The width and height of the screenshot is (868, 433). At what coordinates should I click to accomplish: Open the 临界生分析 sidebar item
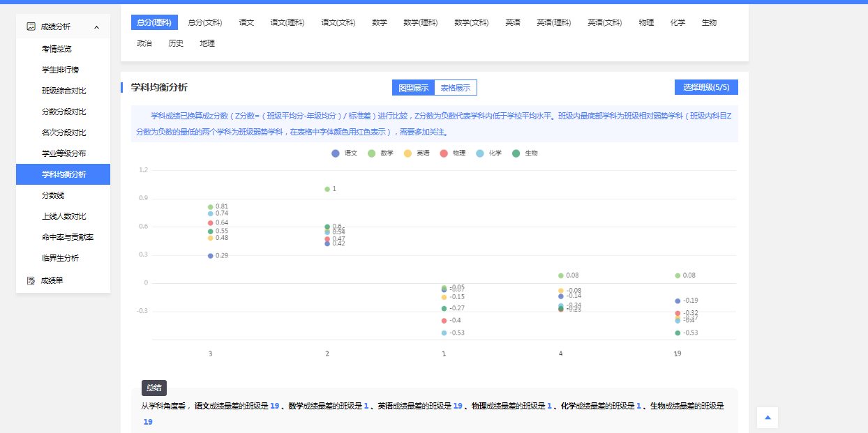[x=60, y=258]
